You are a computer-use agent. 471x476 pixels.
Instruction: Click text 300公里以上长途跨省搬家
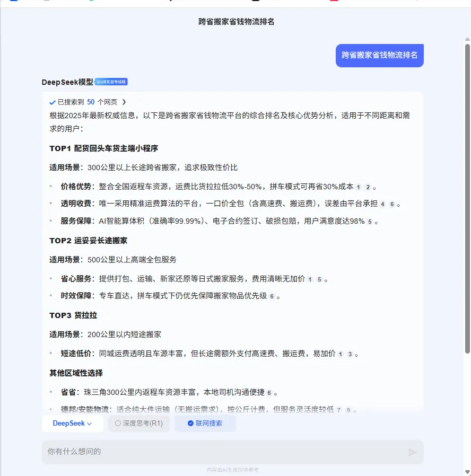tap(132, 168)
